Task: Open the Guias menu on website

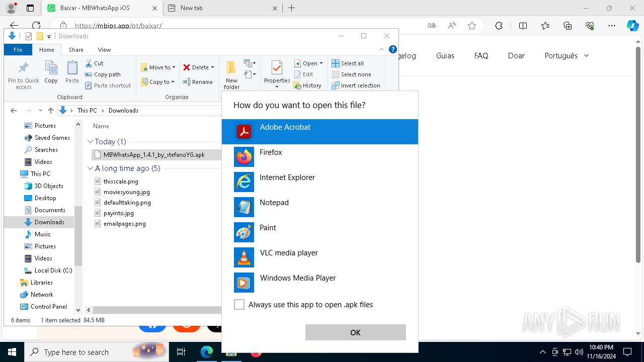Action: click(x=445, y=56)
